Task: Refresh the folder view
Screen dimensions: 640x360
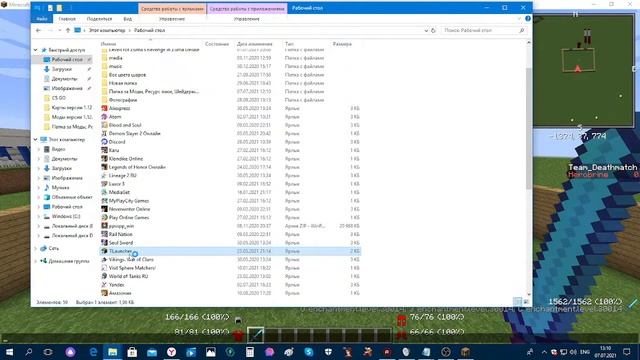Action: 433,30
